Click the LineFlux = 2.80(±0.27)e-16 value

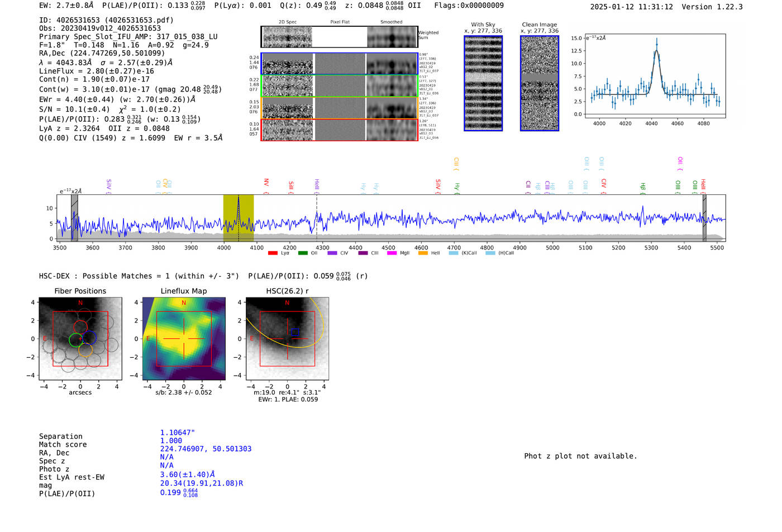[x=97, y=71]
